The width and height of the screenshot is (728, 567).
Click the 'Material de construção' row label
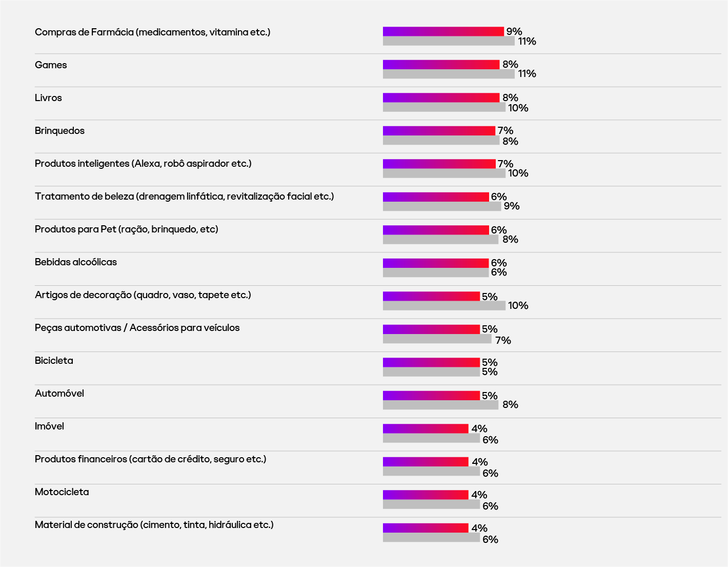coord(154,525)
